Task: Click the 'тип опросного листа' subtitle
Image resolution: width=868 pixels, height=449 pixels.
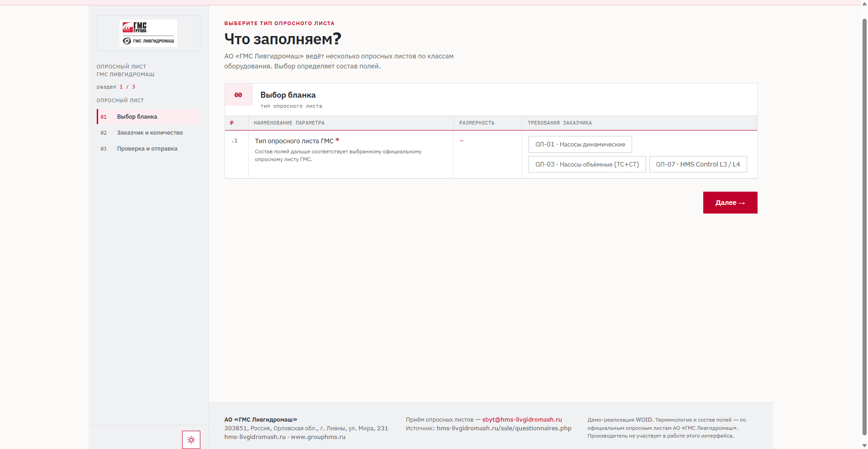Action: [x=291, y=106]
